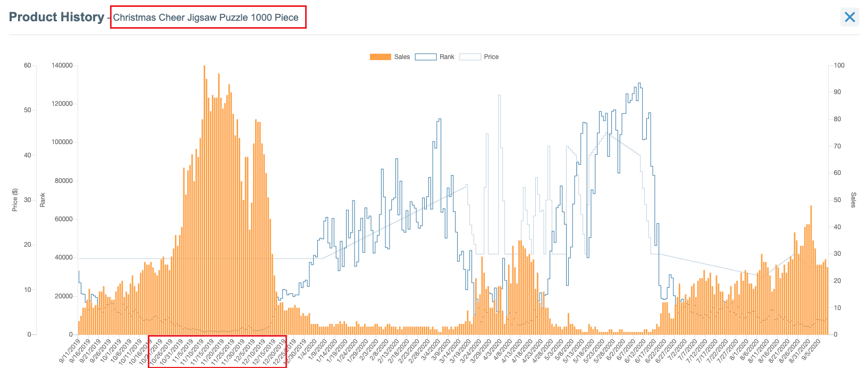The image size is (868, 368).
Task: Select the Christmas Cheer Jigsaw Puzzle title
Action: click(x=206, y=18)
